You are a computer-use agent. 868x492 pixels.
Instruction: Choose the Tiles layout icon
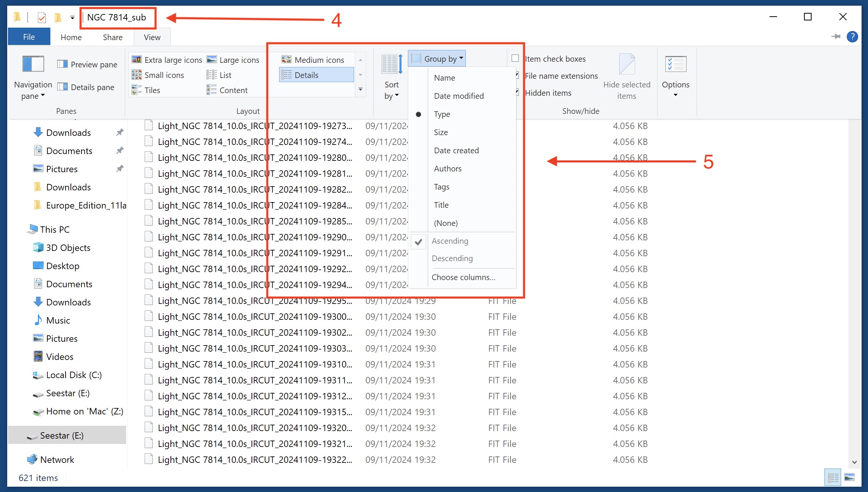click(136, 90)
